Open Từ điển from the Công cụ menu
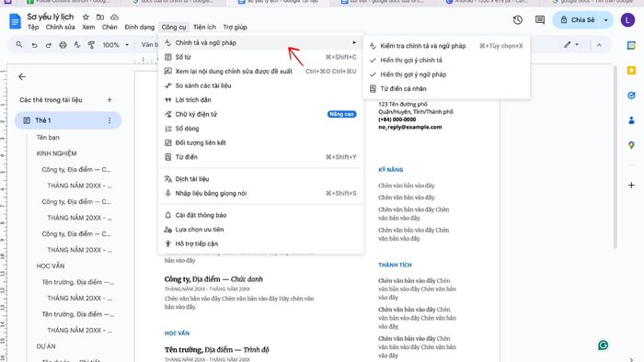 (x=260, y=157)
